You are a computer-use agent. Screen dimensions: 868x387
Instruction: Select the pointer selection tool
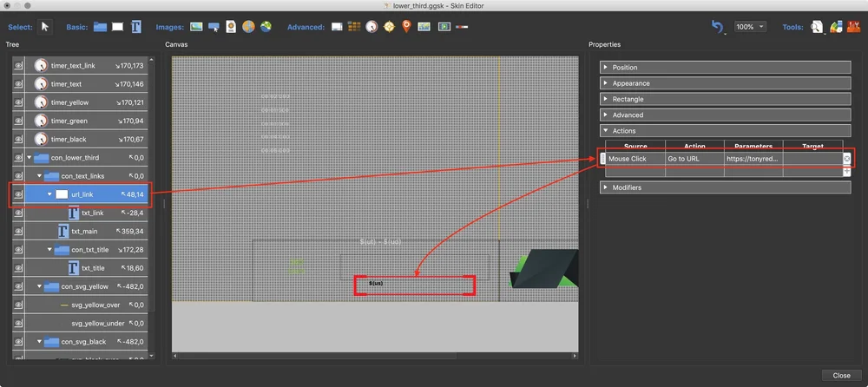tap(45, 27)
